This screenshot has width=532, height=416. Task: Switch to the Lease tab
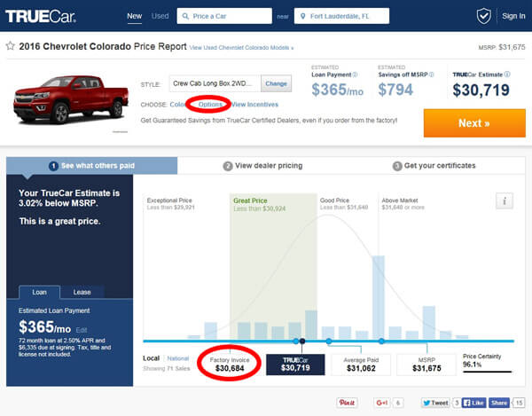click(x=82, y=292)
